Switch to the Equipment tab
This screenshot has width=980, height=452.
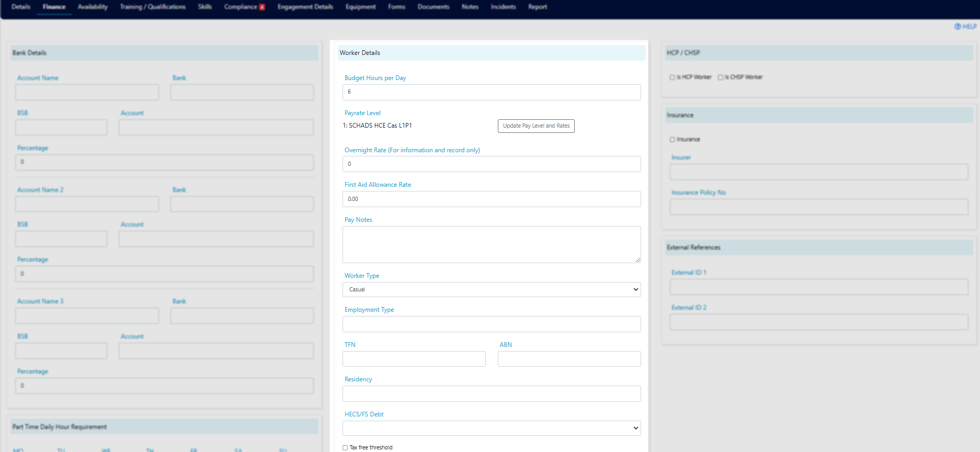pos(360,7)
